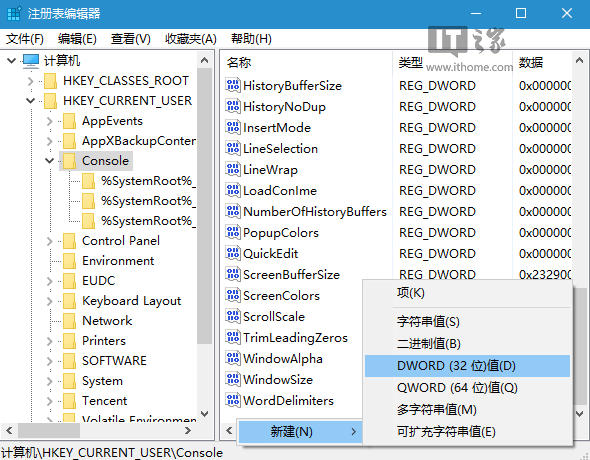Click the Console folder icon in tree

[x=69, y=161]
